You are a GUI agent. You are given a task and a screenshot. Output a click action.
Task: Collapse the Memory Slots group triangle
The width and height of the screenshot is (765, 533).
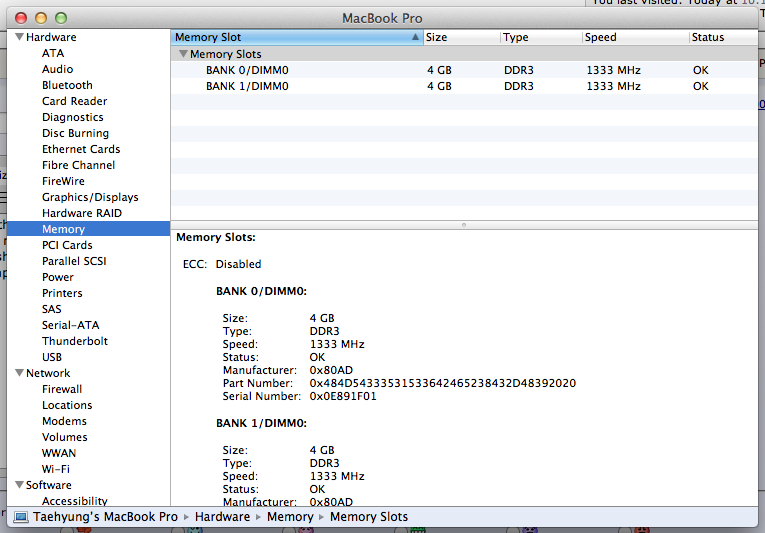pyautogui.click(x=183, y=54)
